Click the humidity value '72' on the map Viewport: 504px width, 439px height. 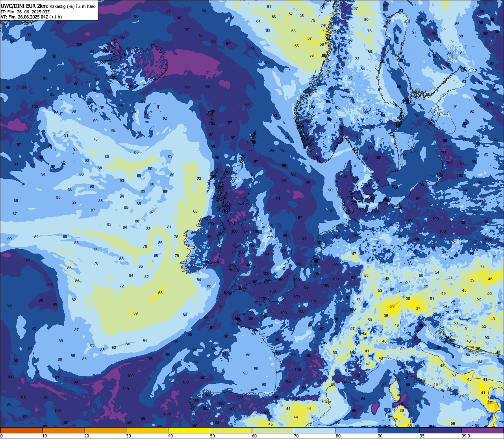tap(122, 286)
